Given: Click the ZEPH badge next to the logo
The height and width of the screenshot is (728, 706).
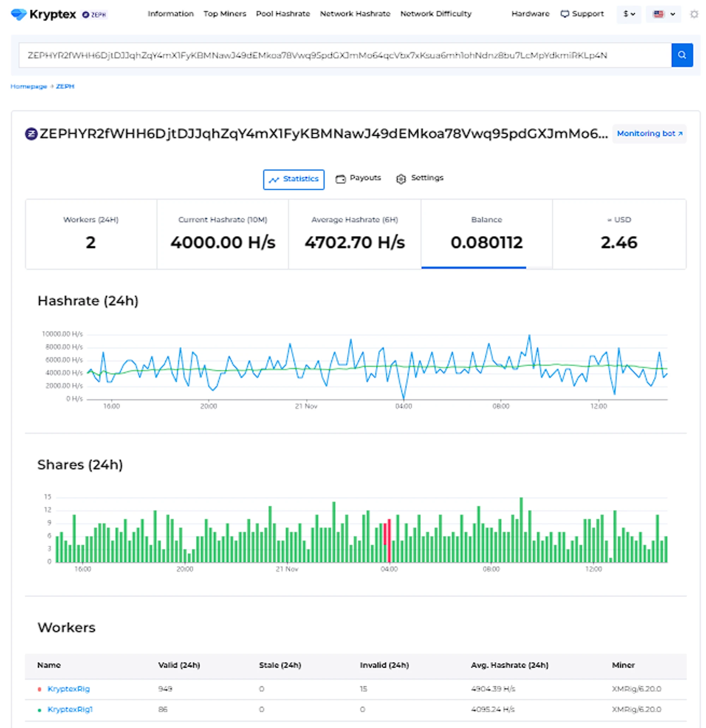Looking at the screenshot, I should coord(94,14).
